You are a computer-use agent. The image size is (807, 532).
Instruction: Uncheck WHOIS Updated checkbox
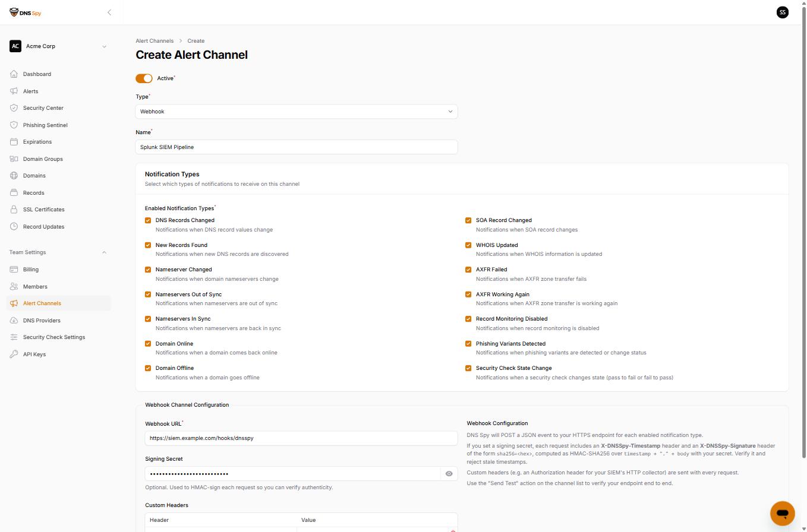pyautogui.click(x=468, y=245)
